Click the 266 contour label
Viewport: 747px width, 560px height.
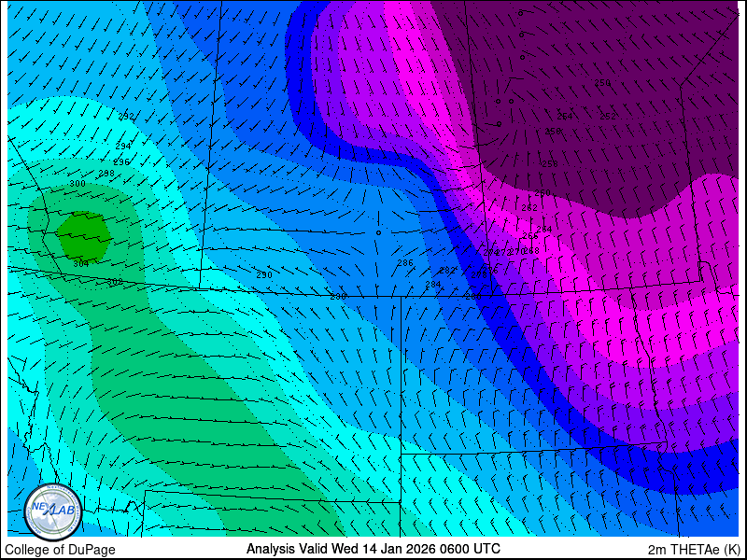529,236
